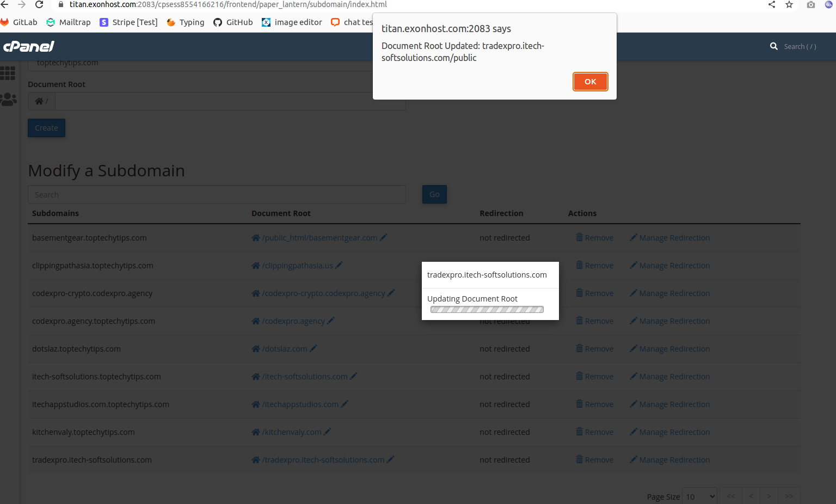The height and width of the screenshot is (504, 836).
Task: Click the /itechappstudios.com document root link
Action: pyautogui.click(x=300, y=404)
